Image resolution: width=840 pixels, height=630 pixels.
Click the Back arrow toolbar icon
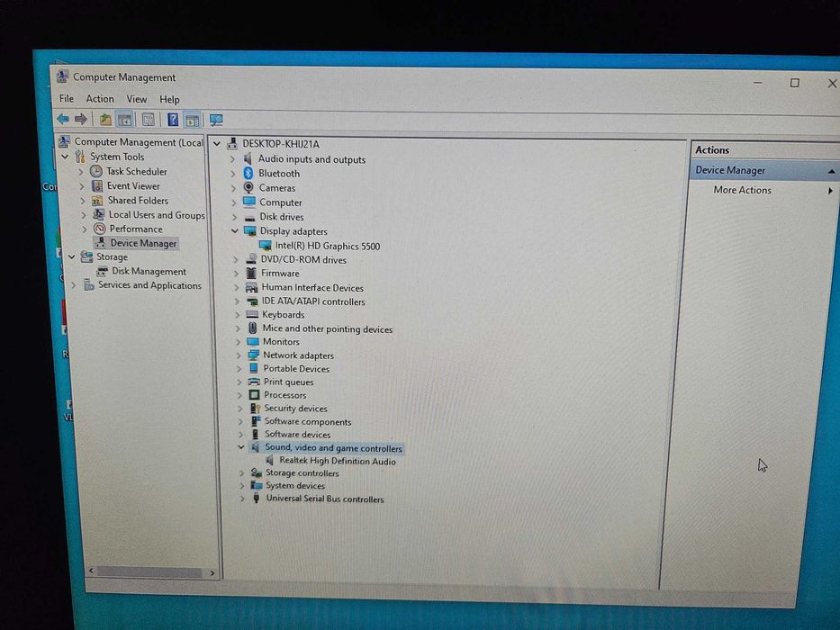63,119
